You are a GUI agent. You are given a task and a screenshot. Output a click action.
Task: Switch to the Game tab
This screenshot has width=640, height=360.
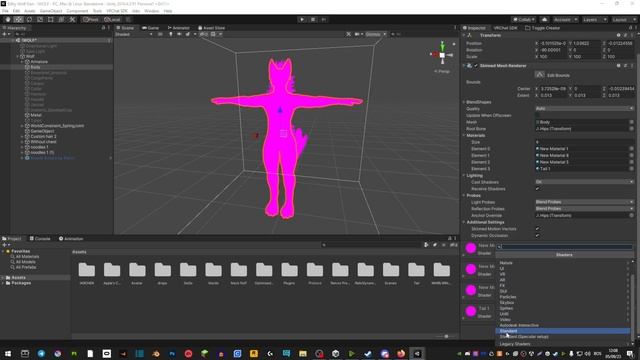(x=151, y=28)
